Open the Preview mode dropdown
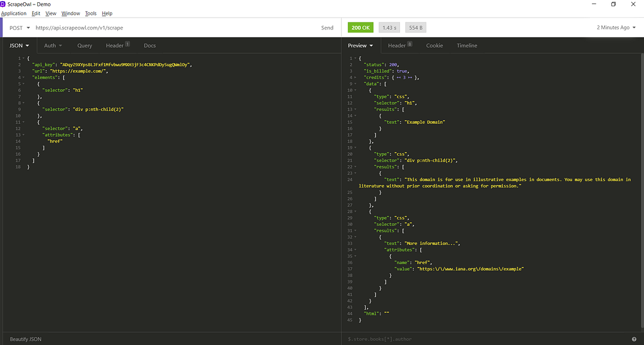The height and width of the screenshot is (345, 644). tap(360, 45)
